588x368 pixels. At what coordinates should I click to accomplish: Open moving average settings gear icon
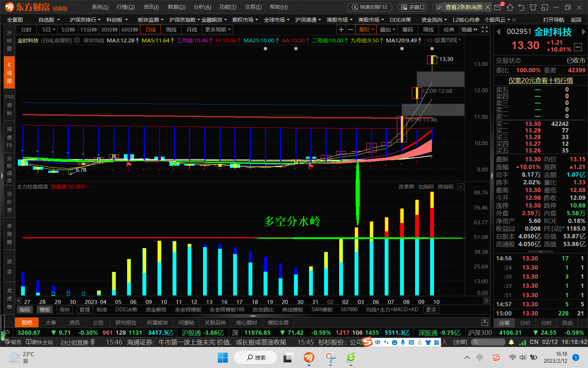(77, 41)
